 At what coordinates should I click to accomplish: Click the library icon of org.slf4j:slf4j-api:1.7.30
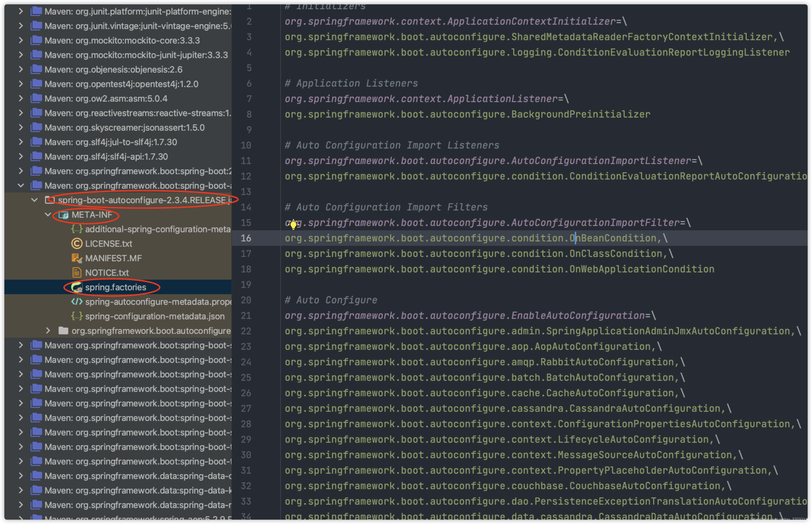point(36,156)
